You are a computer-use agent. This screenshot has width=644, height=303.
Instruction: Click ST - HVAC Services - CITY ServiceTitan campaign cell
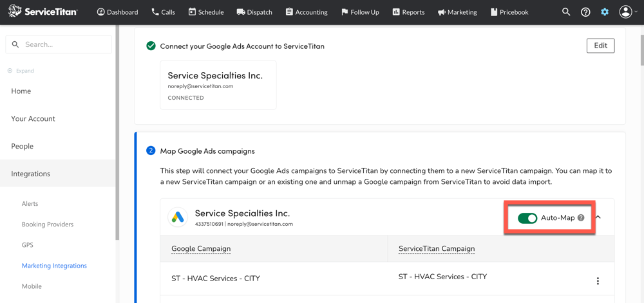[443, 277]
